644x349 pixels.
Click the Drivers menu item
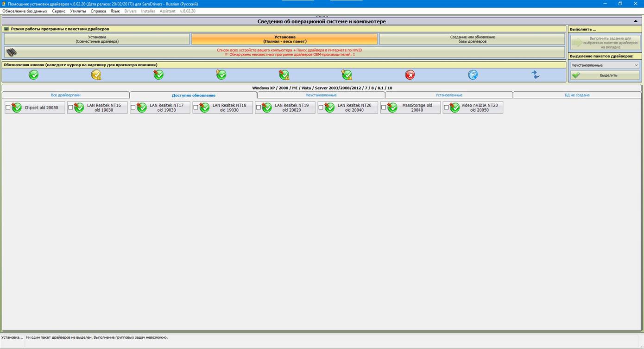[x=131, y=11]
